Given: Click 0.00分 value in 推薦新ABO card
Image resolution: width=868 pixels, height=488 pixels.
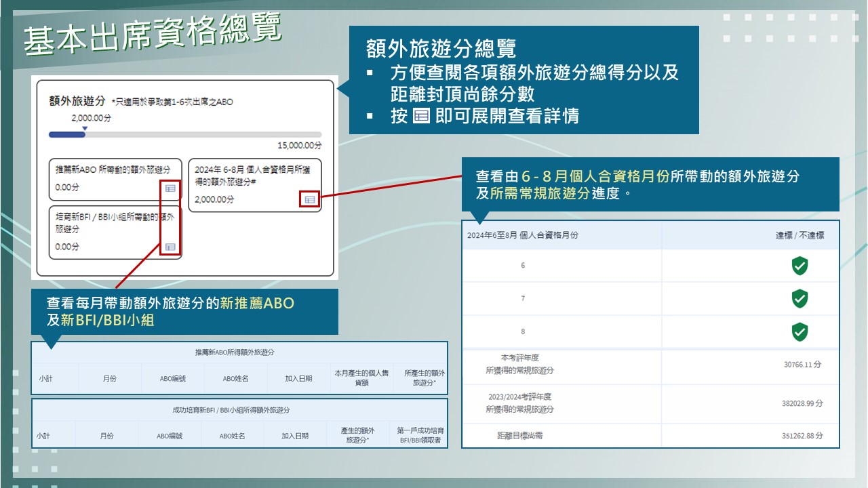Looking at the screenshot, I should click(x=67, y=188).
